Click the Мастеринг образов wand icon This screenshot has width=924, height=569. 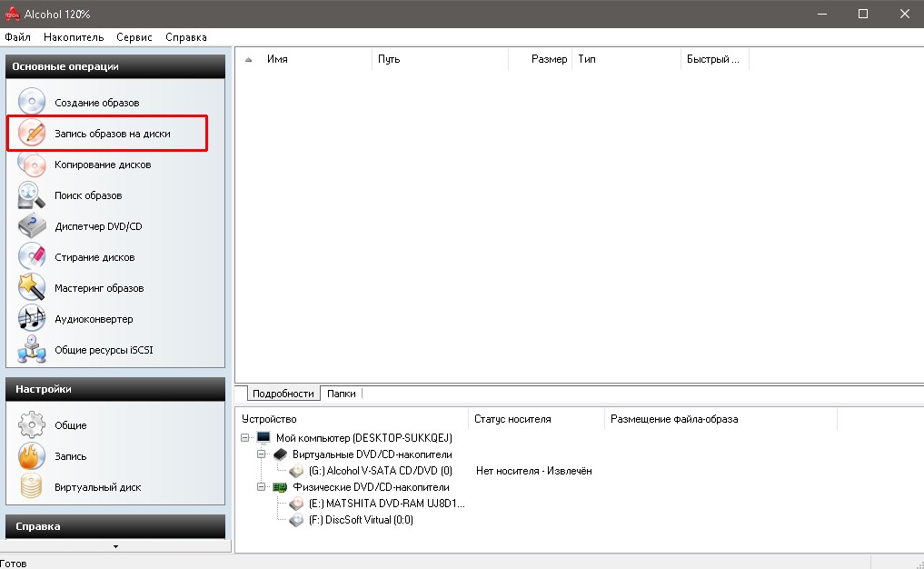31,288
